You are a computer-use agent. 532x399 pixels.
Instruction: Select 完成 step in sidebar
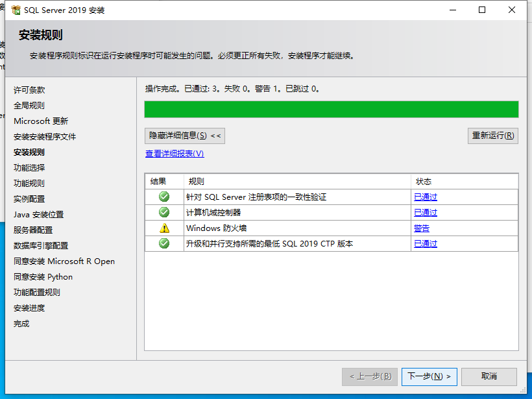point(21,324)
